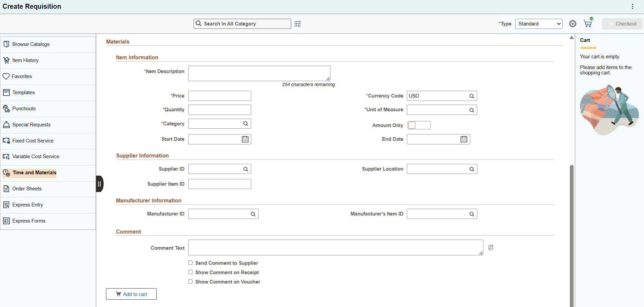Image resolution: width=644 pixels, height=307 pixels.
Task: Open the page options kebab menu
Action: (x=633, y=6)
